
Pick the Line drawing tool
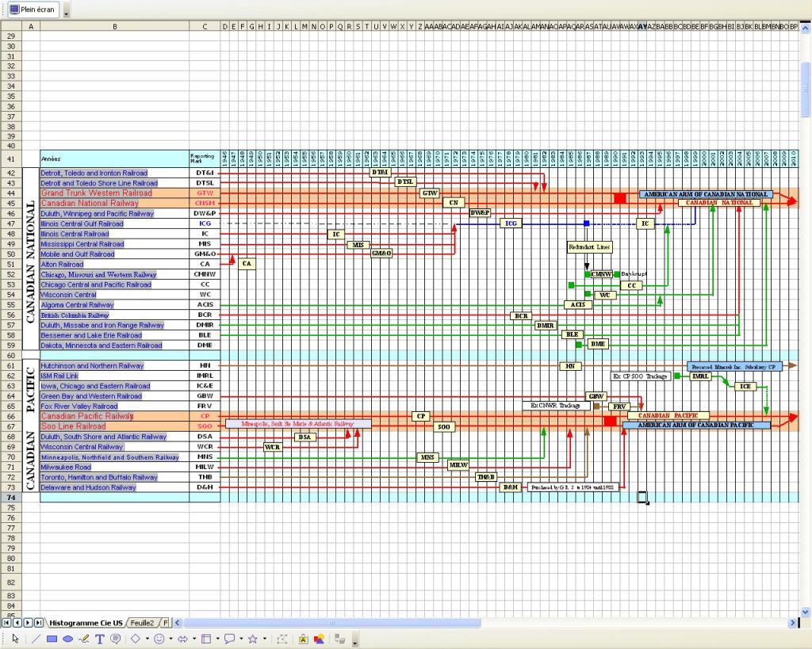pyautogui.click(x=35, y=639)
